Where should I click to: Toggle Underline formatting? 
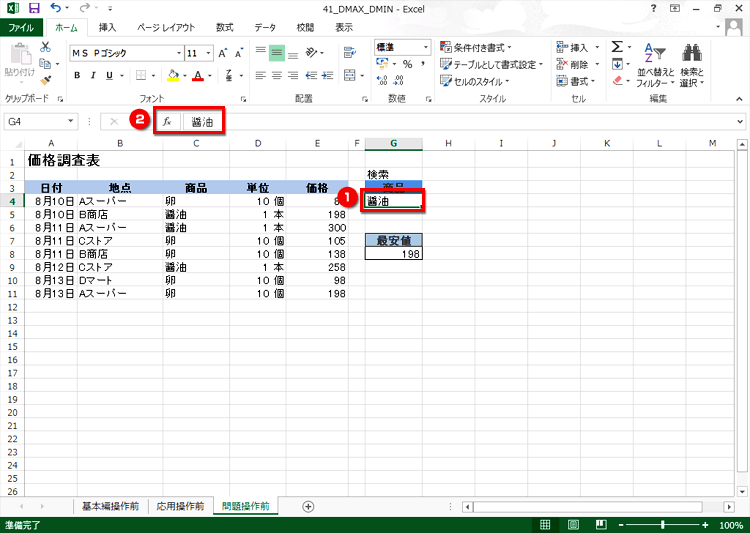[110, 76]
